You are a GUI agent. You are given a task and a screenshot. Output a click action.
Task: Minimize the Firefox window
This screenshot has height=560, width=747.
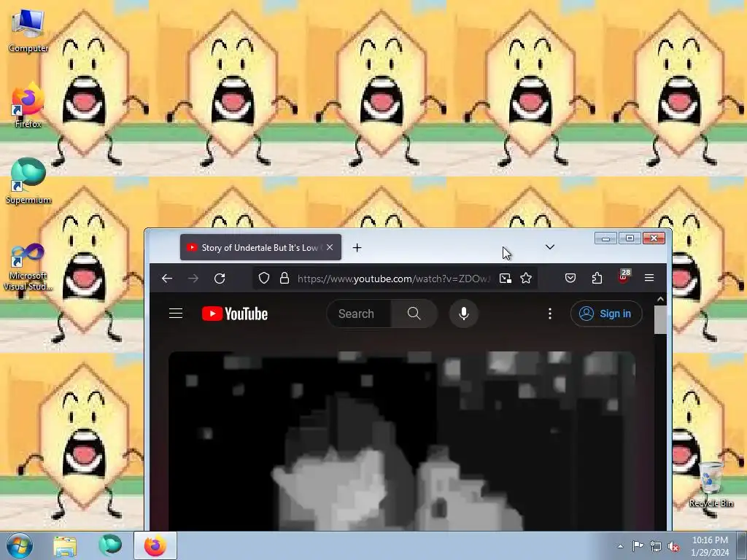605,238
